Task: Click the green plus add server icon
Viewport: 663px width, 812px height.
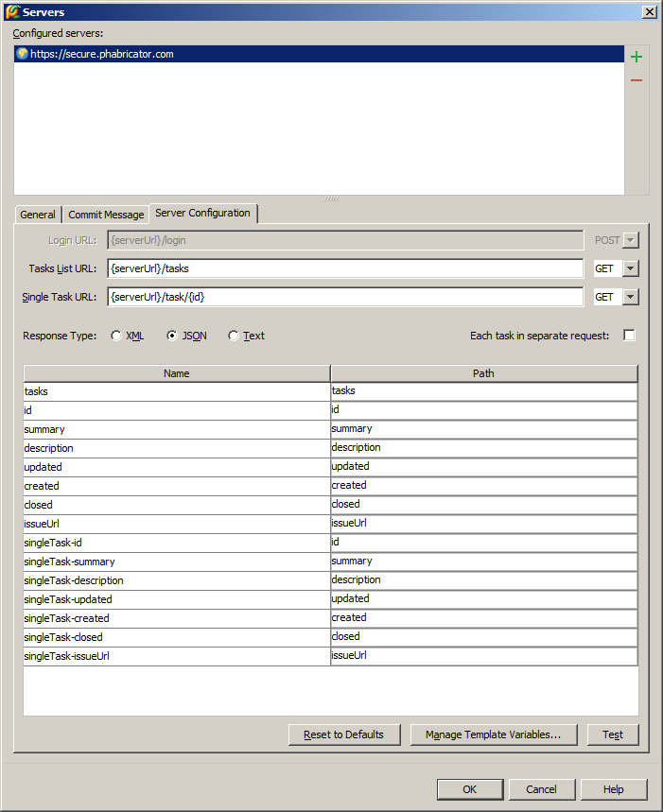Action: click(x=637, y=57)
